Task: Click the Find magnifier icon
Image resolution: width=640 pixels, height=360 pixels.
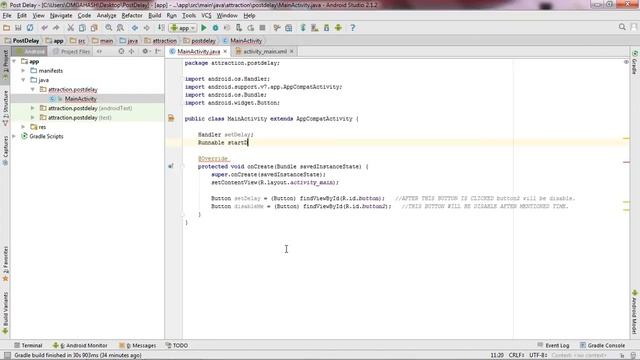Action: [x=109, y=28]
